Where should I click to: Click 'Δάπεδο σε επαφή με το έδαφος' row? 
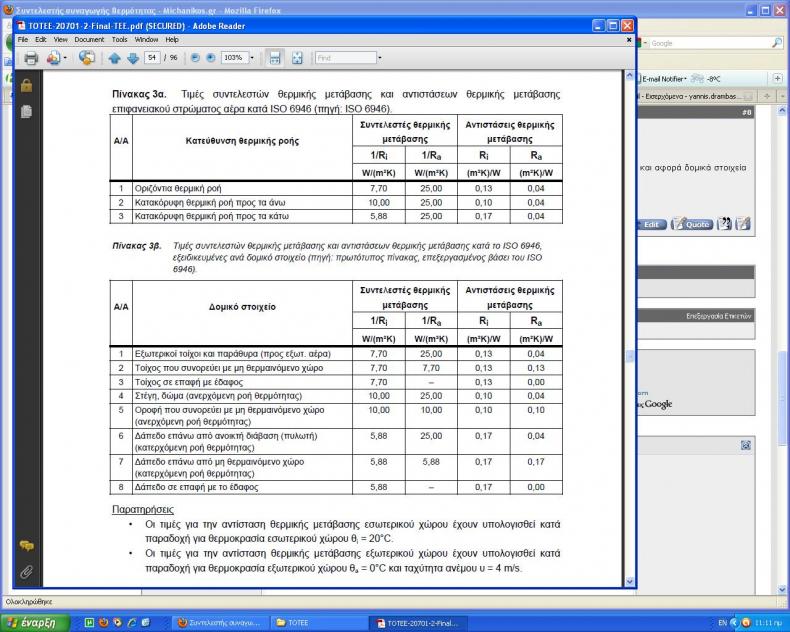tap(336, 487)
